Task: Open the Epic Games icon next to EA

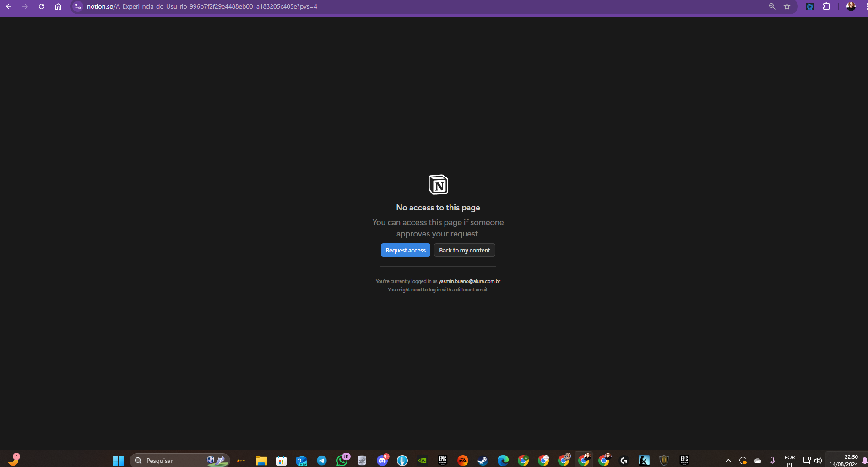Action: (443, 461)
